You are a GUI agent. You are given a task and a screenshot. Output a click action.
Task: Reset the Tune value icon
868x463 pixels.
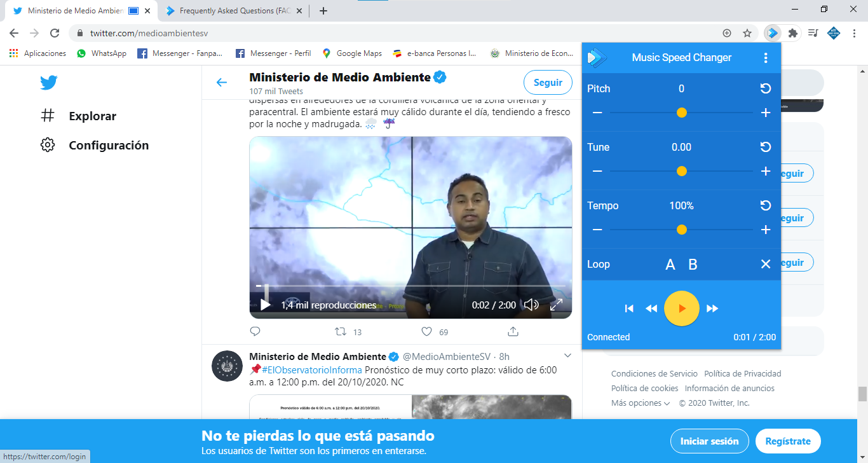click(765, 147)
